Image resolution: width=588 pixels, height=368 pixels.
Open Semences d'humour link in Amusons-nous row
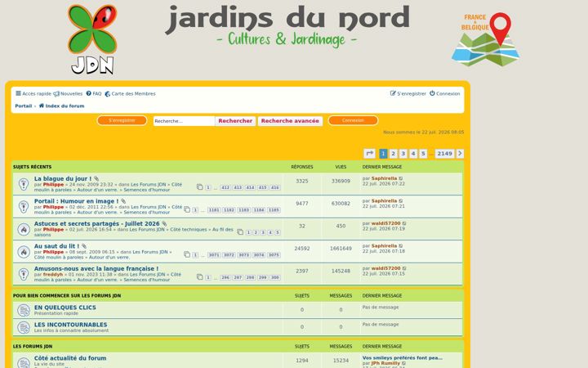(147, 280)
